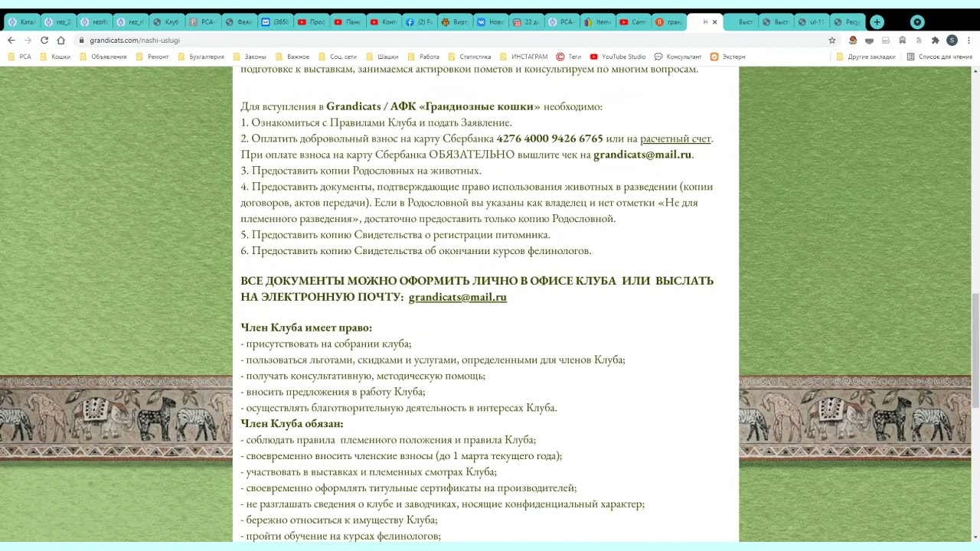Open the Список для чтения reading list
Screen dimensions: 980x551
coord(939,57)
